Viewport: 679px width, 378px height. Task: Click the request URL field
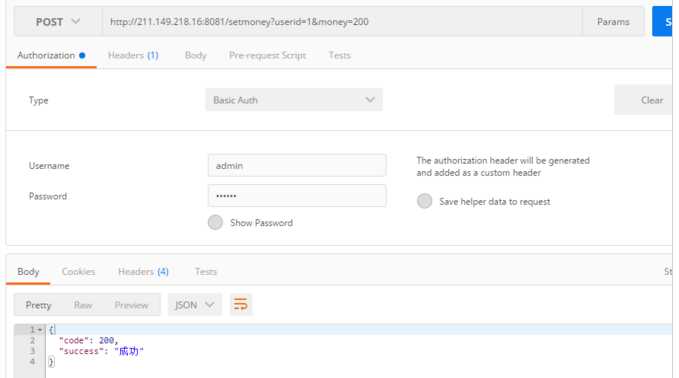[x=342, y=22]
